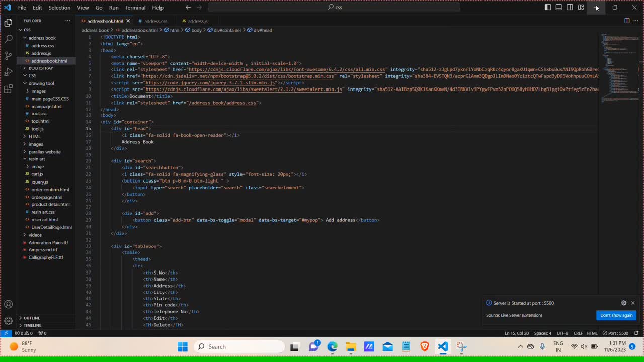The width and height of the screenshot is (644, 362).
Task: Click the Don't show again button
Action: point(616,315)
